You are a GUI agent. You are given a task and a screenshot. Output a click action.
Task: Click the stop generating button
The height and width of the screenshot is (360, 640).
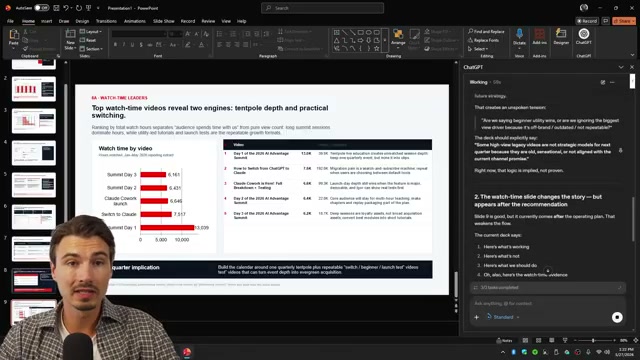click(x=617, y=317)
